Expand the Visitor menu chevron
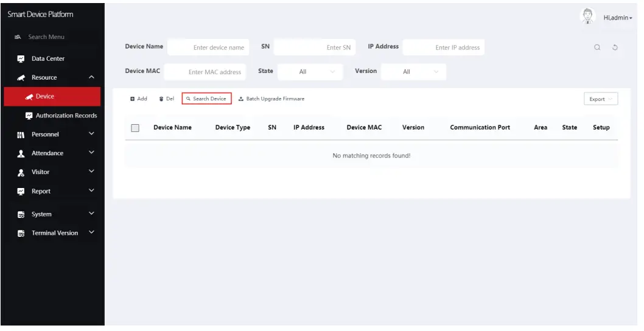644x331 pixels. [x=91, y=172]
